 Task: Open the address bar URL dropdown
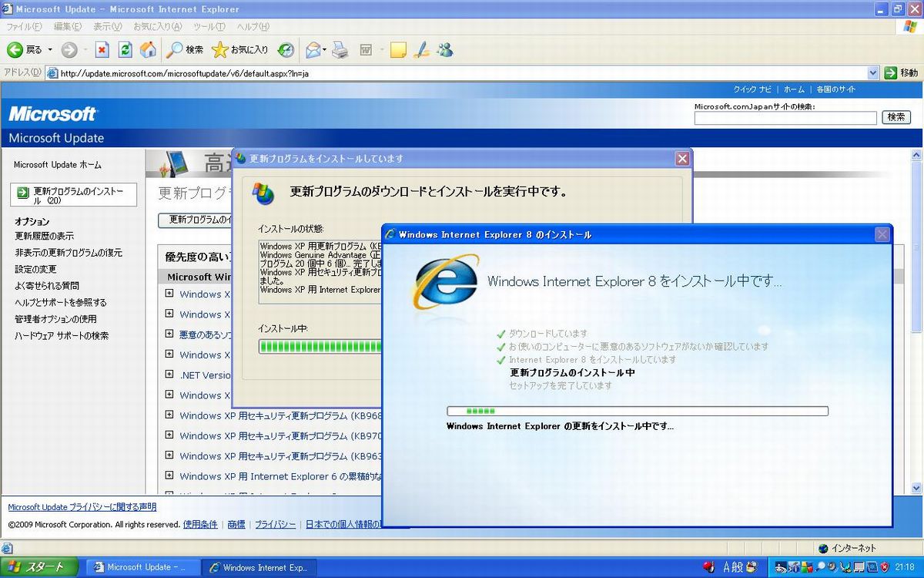point(873,73)
